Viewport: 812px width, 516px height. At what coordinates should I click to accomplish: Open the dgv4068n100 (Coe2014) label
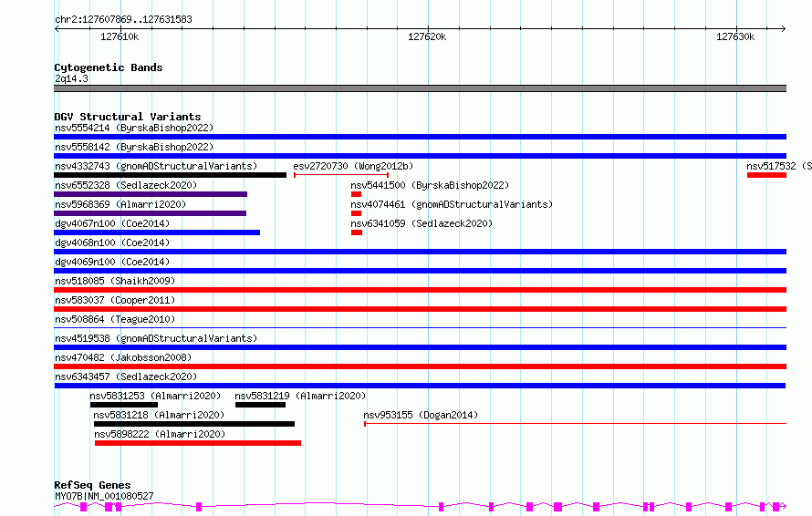coord(112,243)
